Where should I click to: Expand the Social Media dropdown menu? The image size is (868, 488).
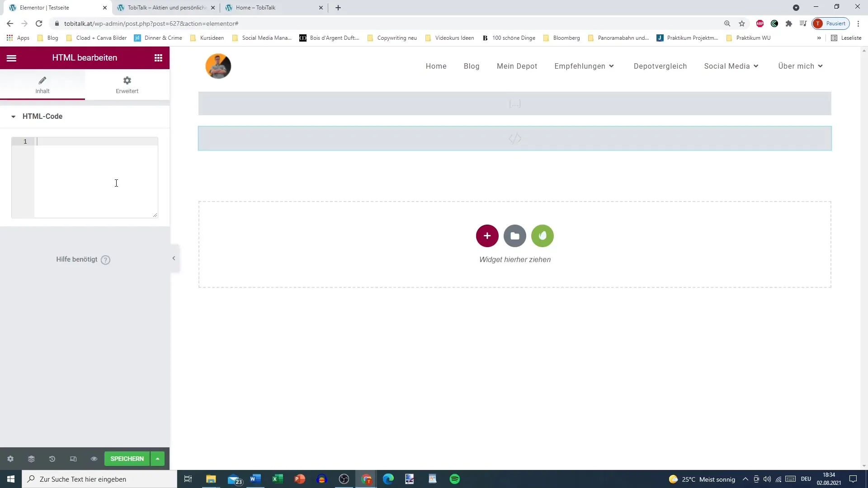(731, 66)
